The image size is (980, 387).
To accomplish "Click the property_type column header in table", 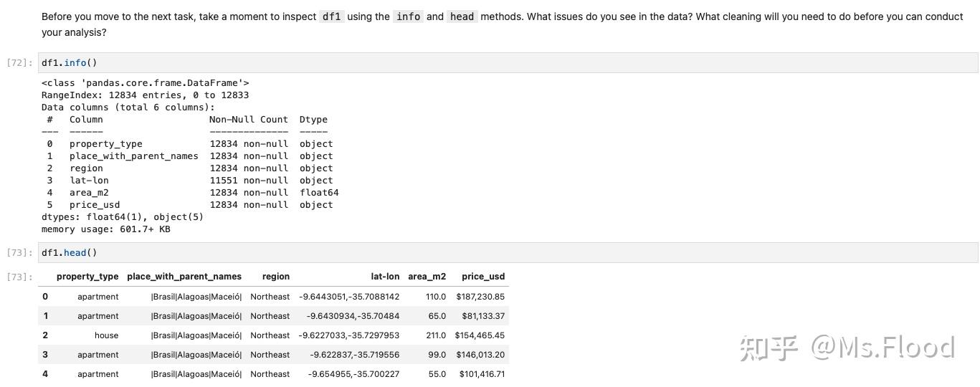I will coord(87,277).
